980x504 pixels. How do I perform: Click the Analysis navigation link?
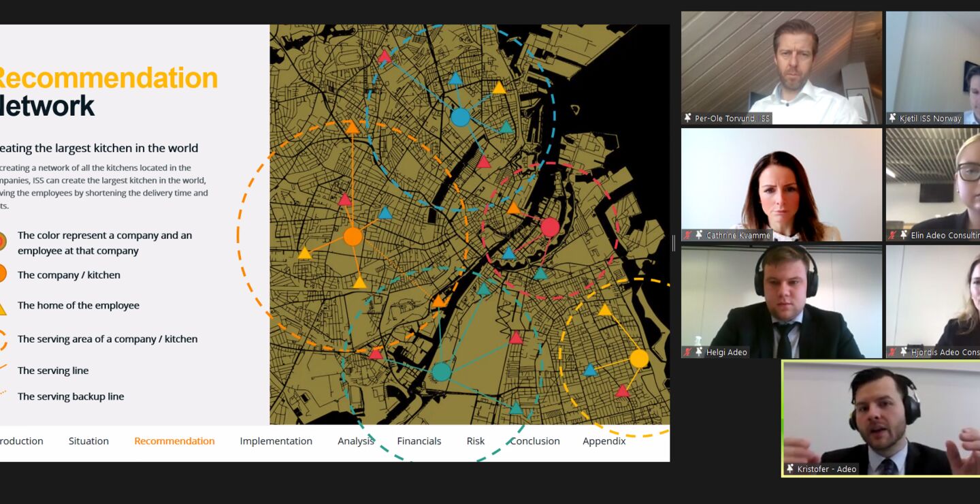(x=356, y=441)
